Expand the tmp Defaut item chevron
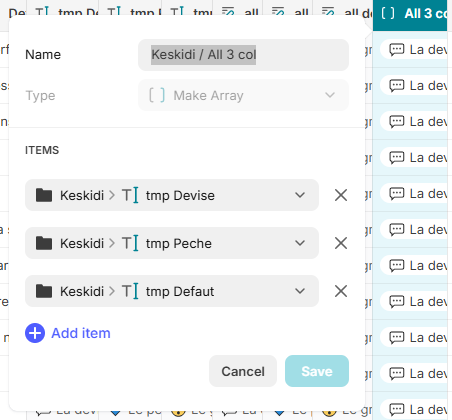The image size is (452, 420). coord(300,291)
